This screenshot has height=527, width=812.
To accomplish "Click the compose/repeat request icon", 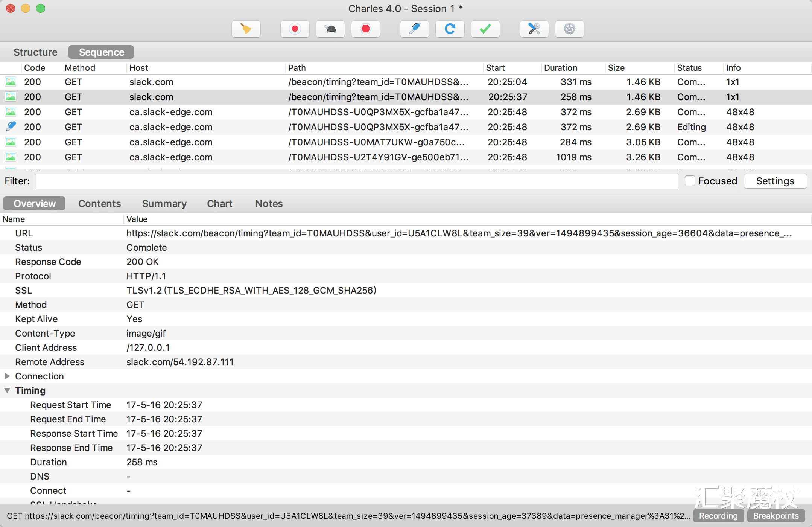I will click(450, 28).
